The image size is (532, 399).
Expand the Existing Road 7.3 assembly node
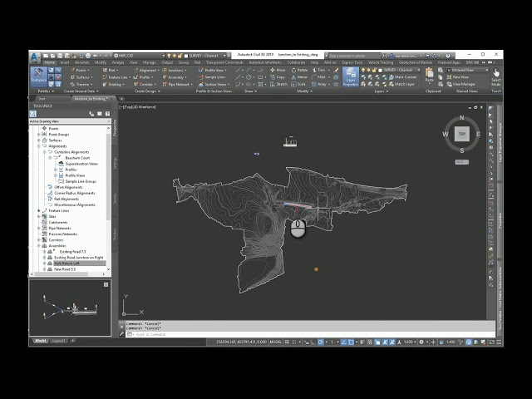44,252
